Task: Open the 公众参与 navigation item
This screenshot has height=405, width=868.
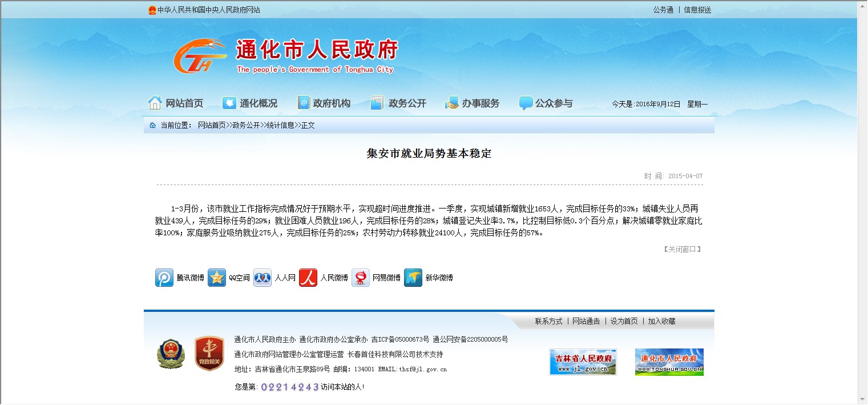Action: [546, 103]
